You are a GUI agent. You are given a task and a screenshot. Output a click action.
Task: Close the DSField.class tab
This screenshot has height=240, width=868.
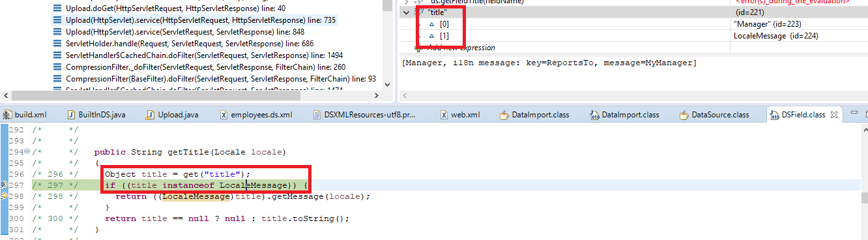coord(834,115)
